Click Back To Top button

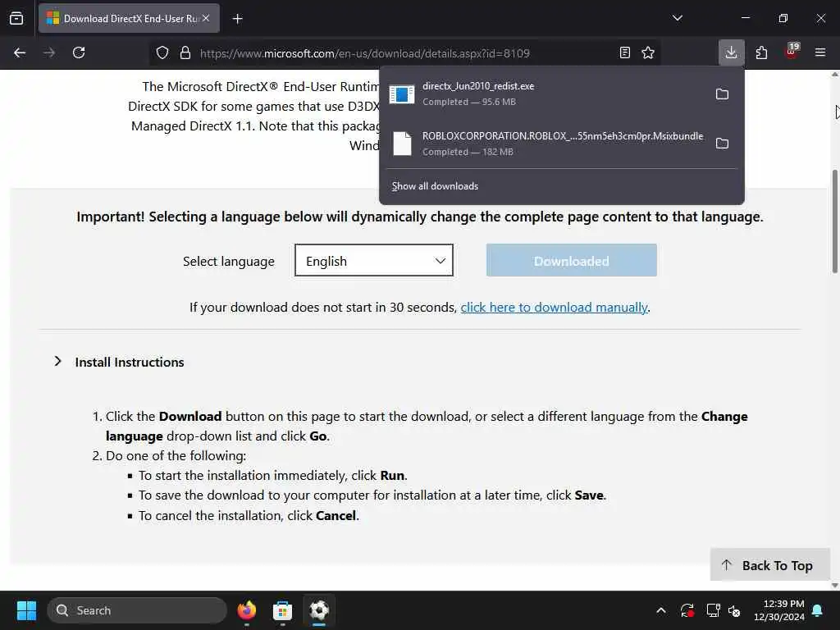[769, 564]
